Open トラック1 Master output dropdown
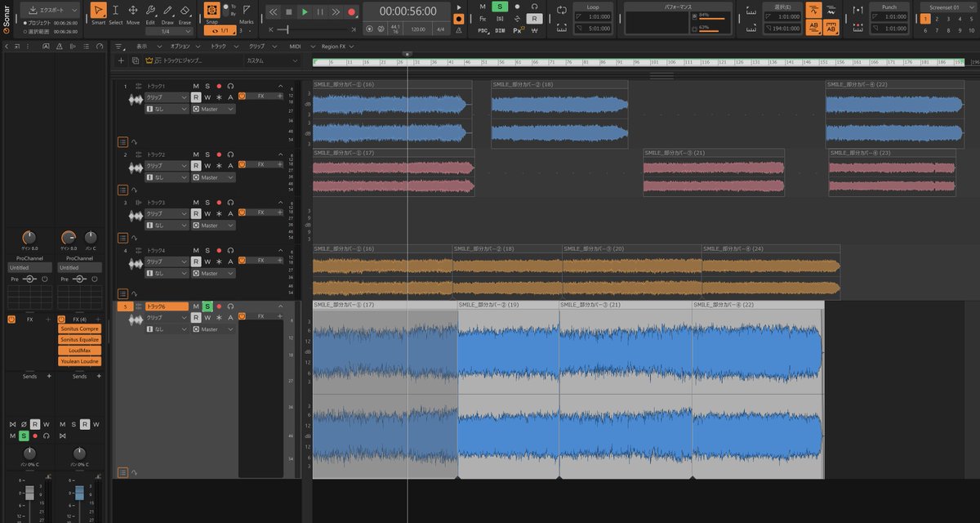980x523 pixels. (x=213, y=109)
